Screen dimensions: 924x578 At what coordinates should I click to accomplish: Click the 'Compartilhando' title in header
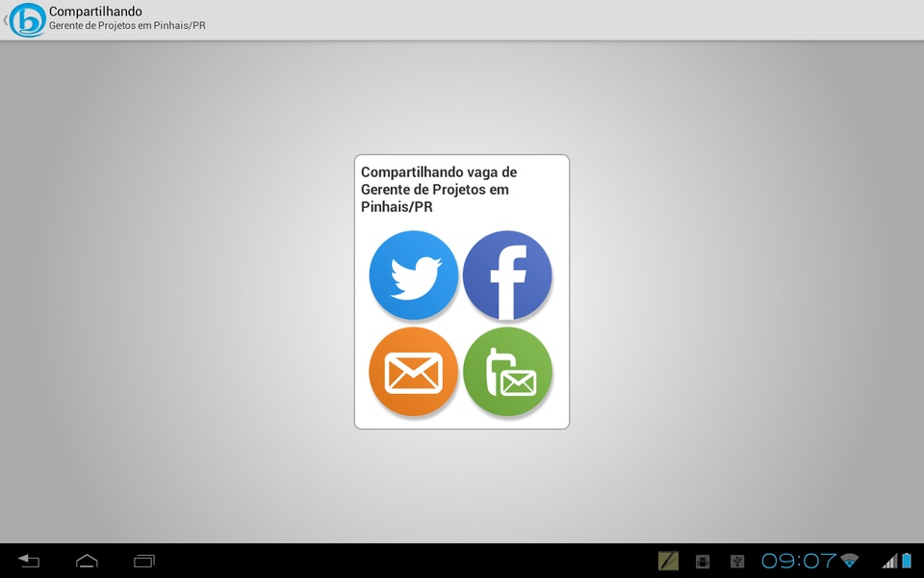(x=95, y=12)
